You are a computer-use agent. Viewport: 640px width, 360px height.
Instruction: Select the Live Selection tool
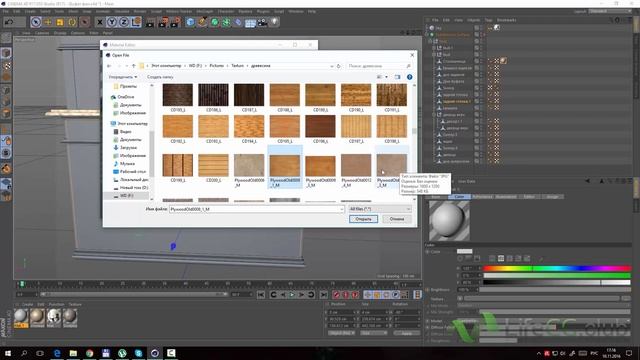click(x=36, y=22)
